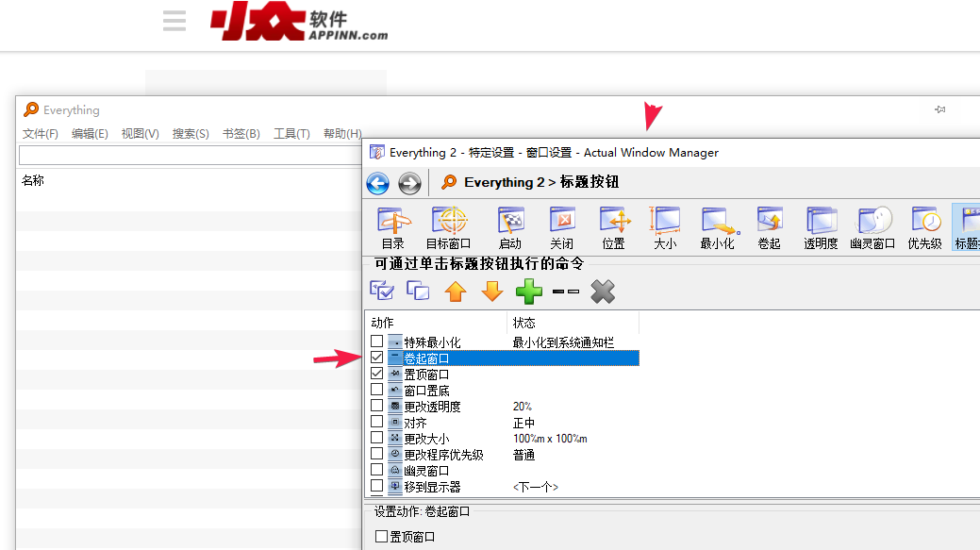Open the 位置 settings section

614,228
